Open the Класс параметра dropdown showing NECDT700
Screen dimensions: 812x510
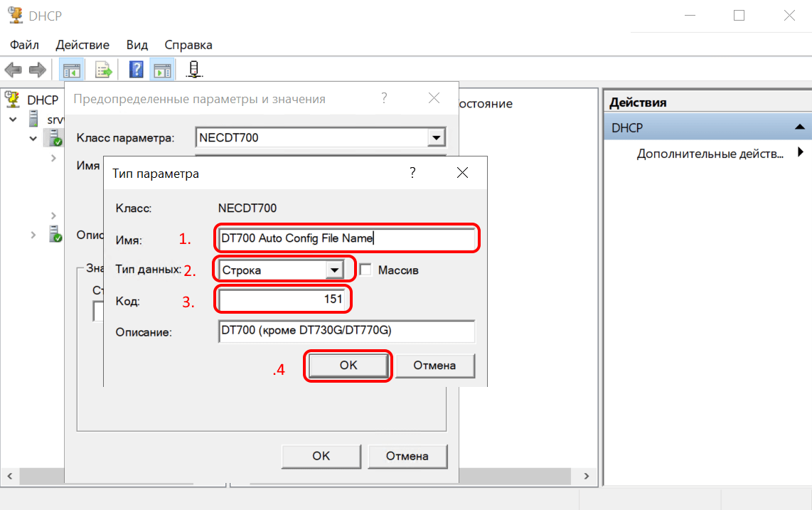coord(437,137)
